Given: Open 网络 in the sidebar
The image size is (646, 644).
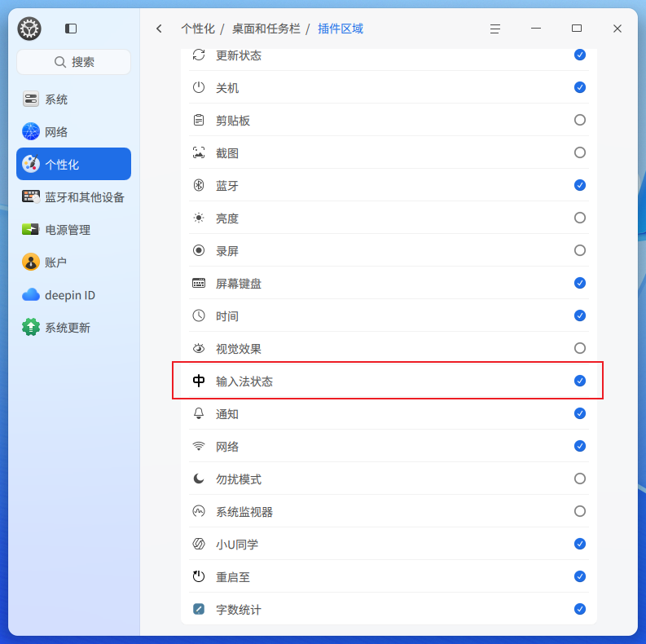Looking at the screenshot, I should tap(74, 131).
